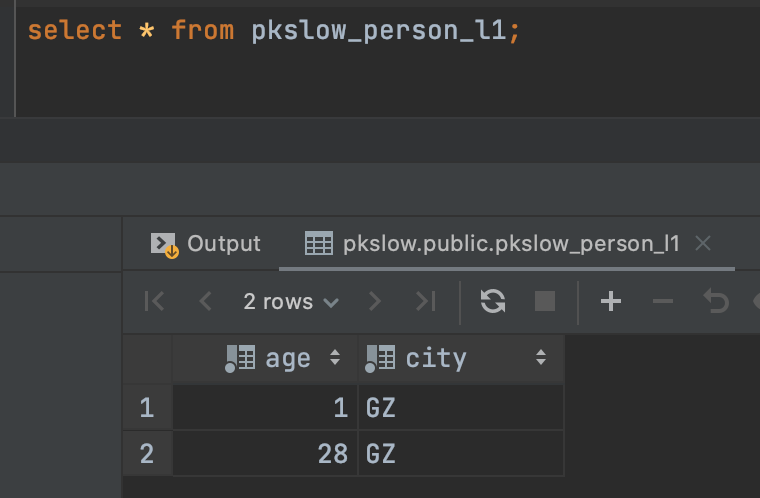The width and height of the screenshot is (760, 498).
Task: Click the age cell containing 28
Action: click(x=265, y=453)
